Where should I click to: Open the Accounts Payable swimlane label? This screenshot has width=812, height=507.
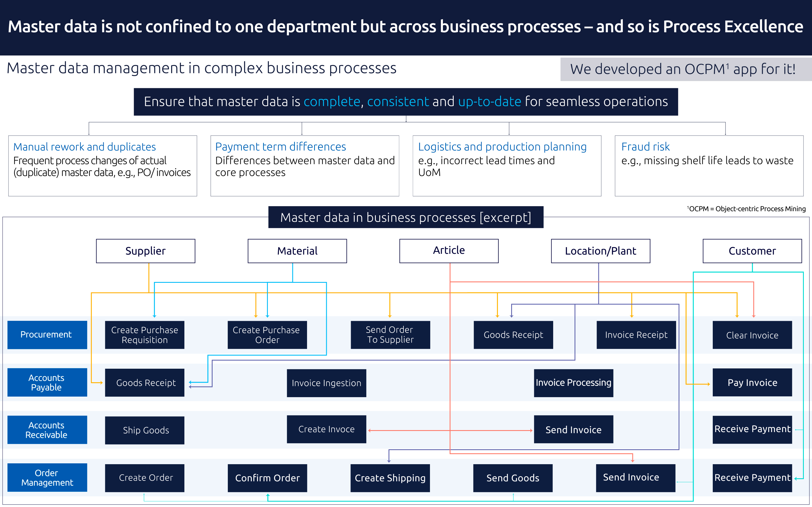click(x=47, y=383)
